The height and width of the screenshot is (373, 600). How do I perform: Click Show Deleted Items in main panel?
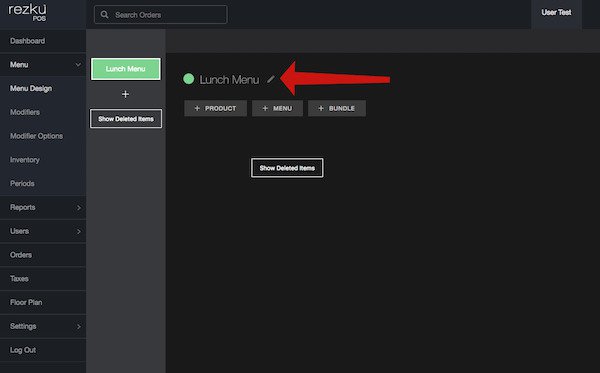(x=287, y=168)
